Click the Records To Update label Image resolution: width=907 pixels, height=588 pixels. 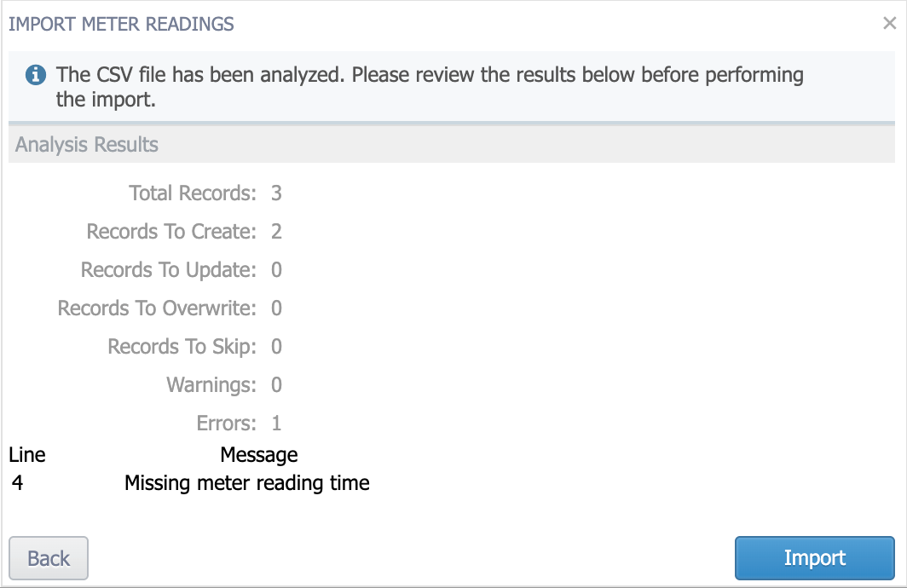click(x=168, y=270)
